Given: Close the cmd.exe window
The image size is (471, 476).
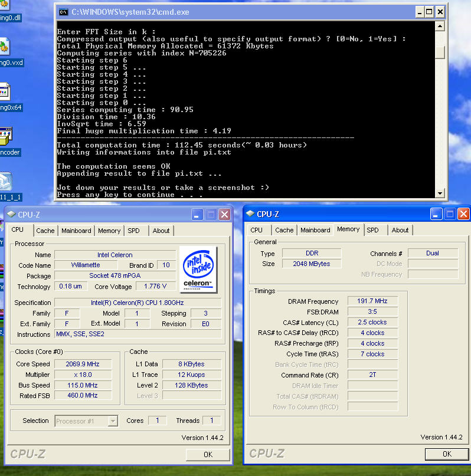Looking at the screenshot, I should tap(440, 12).
